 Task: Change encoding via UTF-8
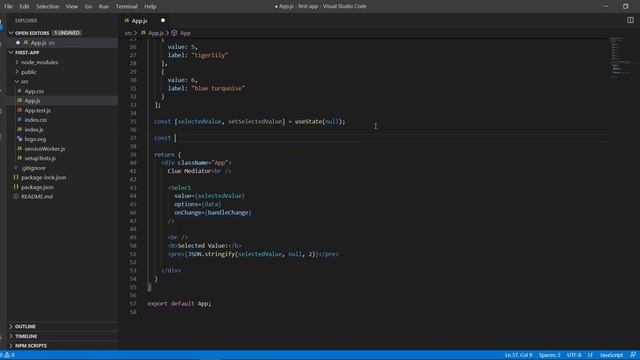click(574, 355)
